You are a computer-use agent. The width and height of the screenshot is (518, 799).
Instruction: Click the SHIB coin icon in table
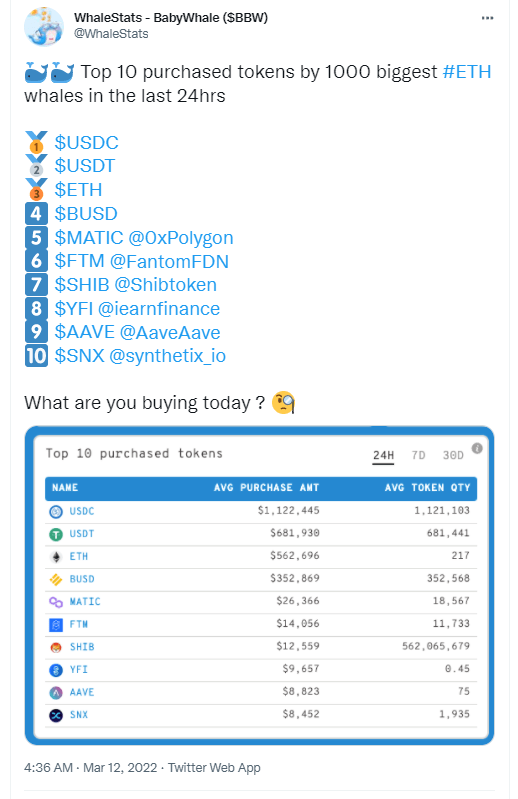point(56,647)
